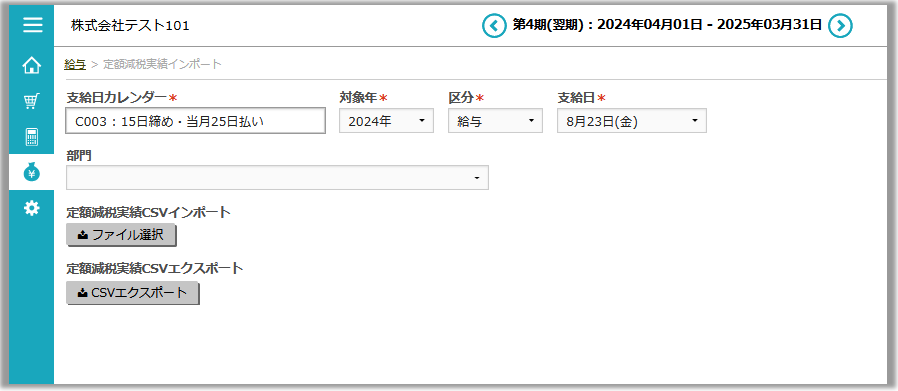Open the 対象年 dropdown showing 2024年
The width and height of the screenshot is (898, 391).
[x=387, y=121]
